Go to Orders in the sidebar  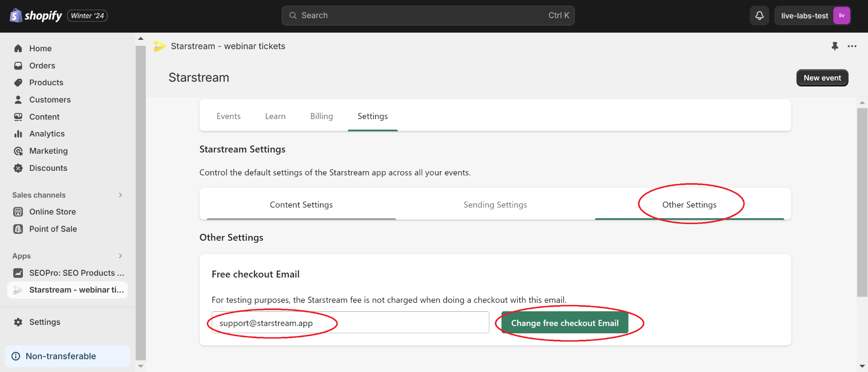(42, 66)
